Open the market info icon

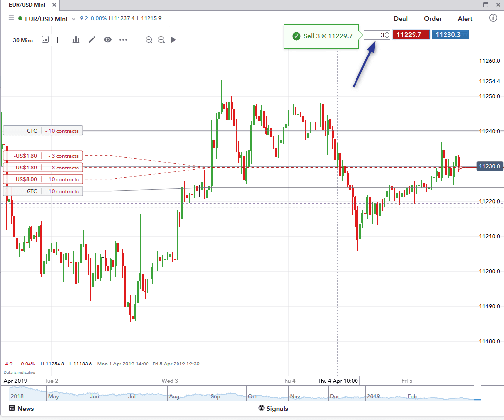tap(493, 18)
